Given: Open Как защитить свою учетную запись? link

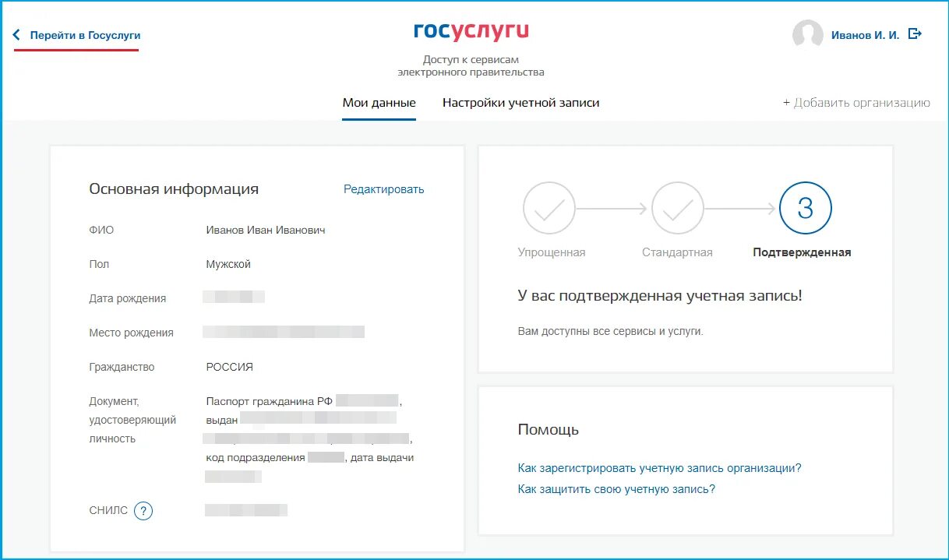Looking at the screenshot, I should [x=616, y=489].
